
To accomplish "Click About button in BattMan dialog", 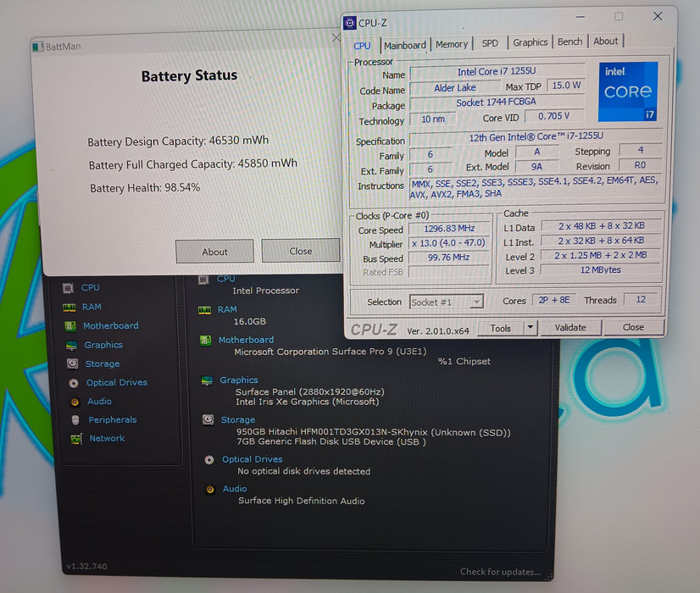I will coord(214,252).
